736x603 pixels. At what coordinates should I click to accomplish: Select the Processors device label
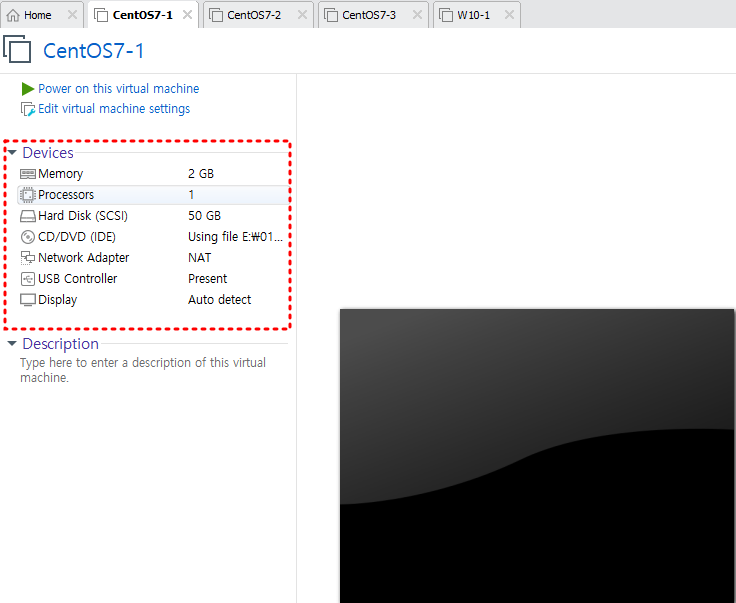point(66,195)
